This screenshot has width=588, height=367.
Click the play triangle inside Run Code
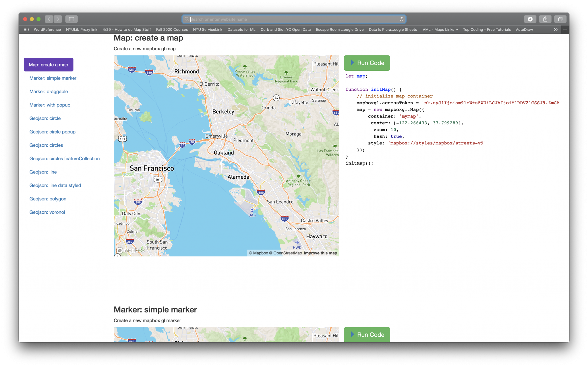coord(352,63)
